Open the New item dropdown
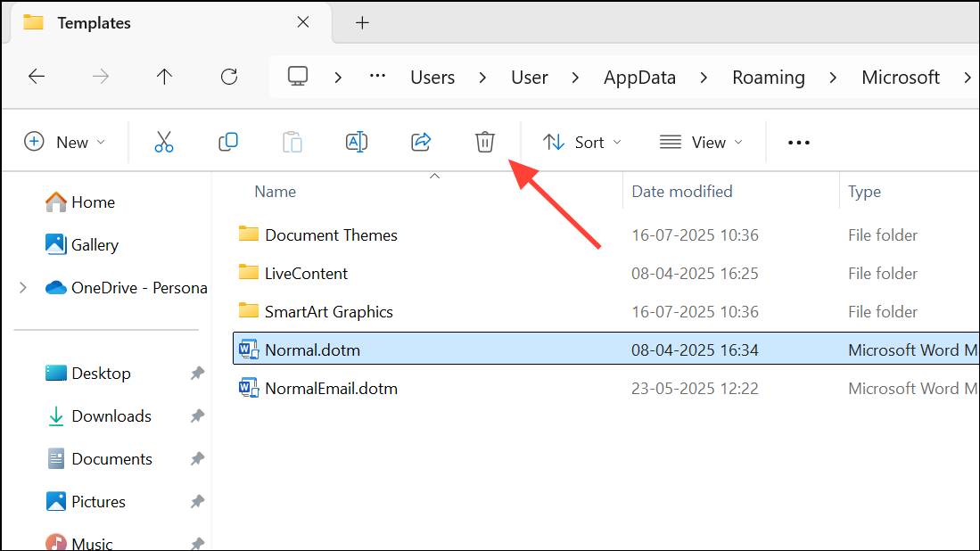 pos(65,142)
